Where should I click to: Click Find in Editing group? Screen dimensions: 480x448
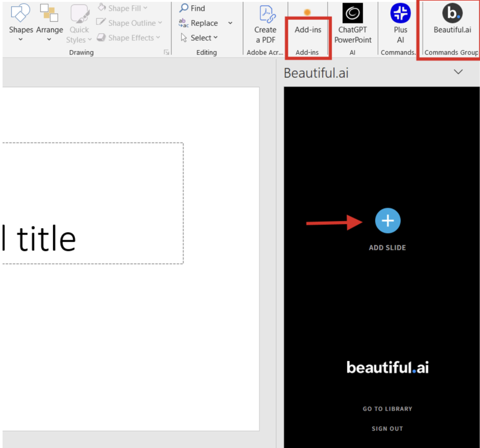(192, 8)
